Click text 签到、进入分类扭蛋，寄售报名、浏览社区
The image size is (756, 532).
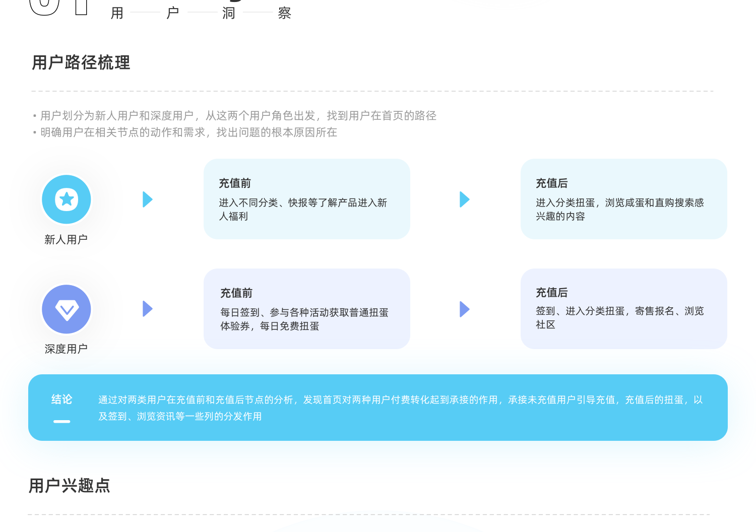pyautogui.click(x=620, y=318)
